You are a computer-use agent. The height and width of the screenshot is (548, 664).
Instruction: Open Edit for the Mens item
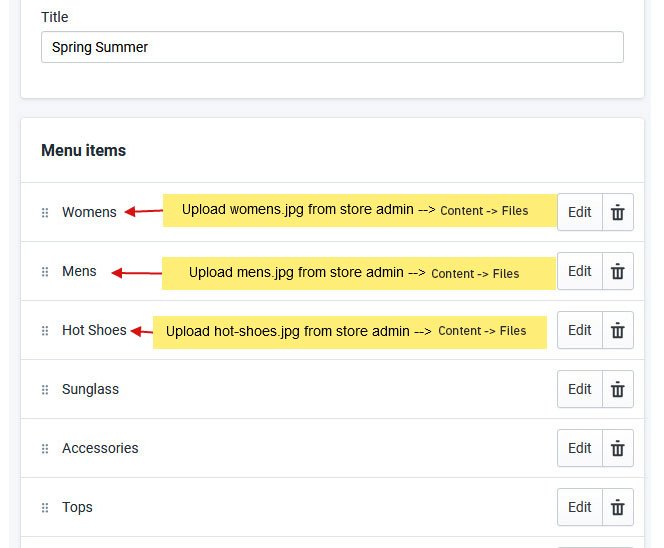(580, 271)
